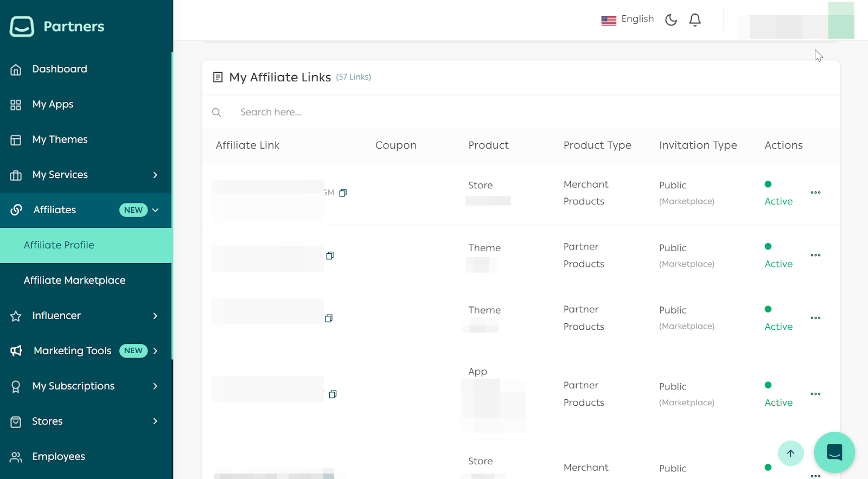This screenshot has height=479, width=868.
Task: Click the Partners logo
Action: [57, 26]
